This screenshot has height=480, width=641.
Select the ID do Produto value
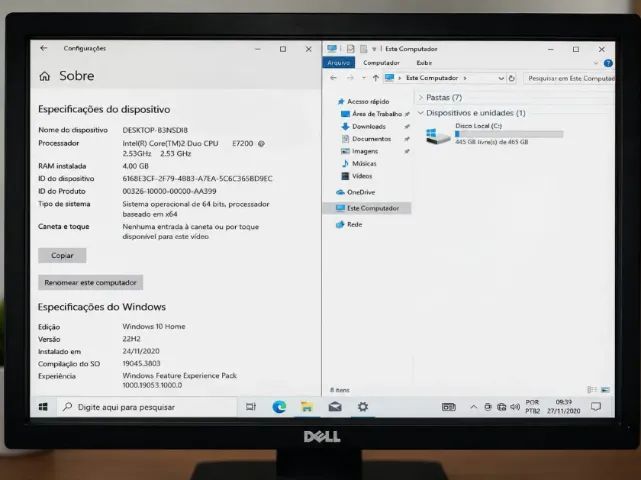point(169,191)
